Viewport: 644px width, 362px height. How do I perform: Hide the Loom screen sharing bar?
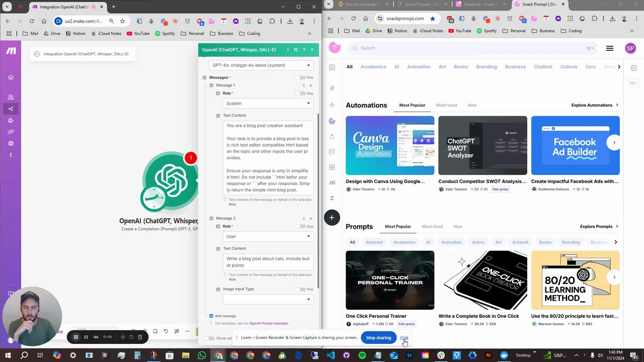point(405,338)
